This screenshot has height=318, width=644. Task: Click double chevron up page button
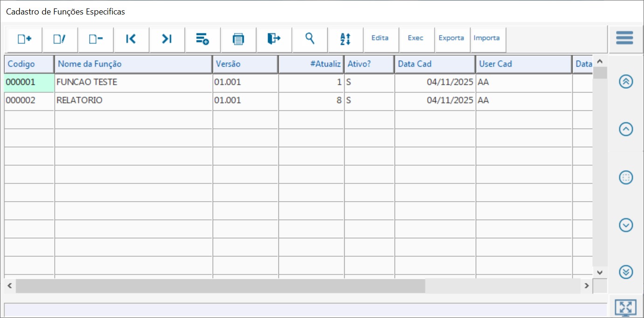tap(625, 81)
